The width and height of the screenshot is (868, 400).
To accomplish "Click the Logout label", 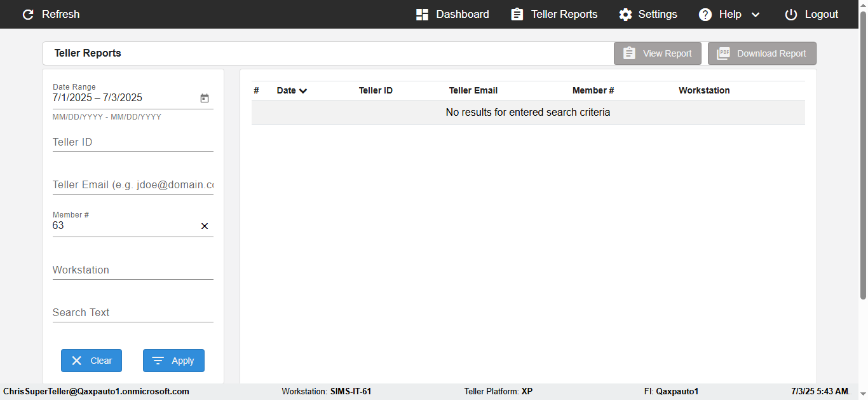I will 822,14.
